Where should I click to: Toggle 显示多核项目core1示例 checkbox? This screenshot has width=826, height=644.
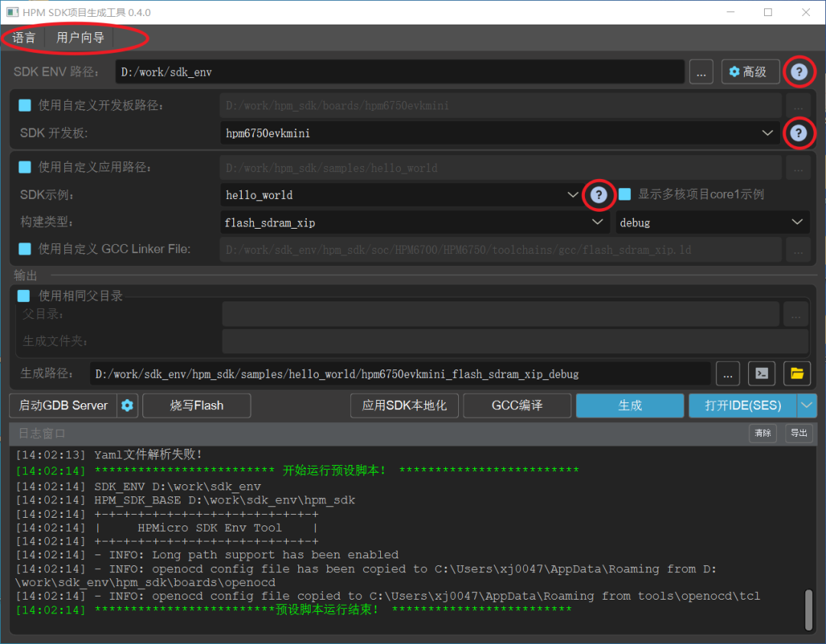tap(625, 194)
